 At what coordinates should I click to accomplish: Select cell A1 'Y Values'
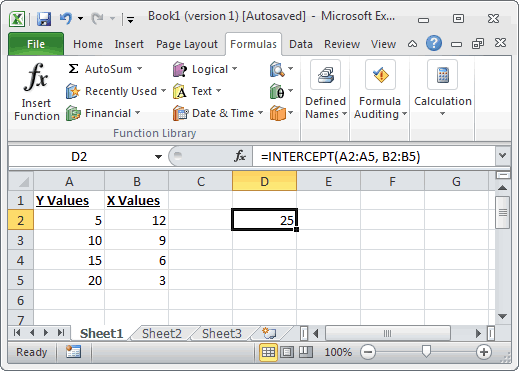point(69,200)
